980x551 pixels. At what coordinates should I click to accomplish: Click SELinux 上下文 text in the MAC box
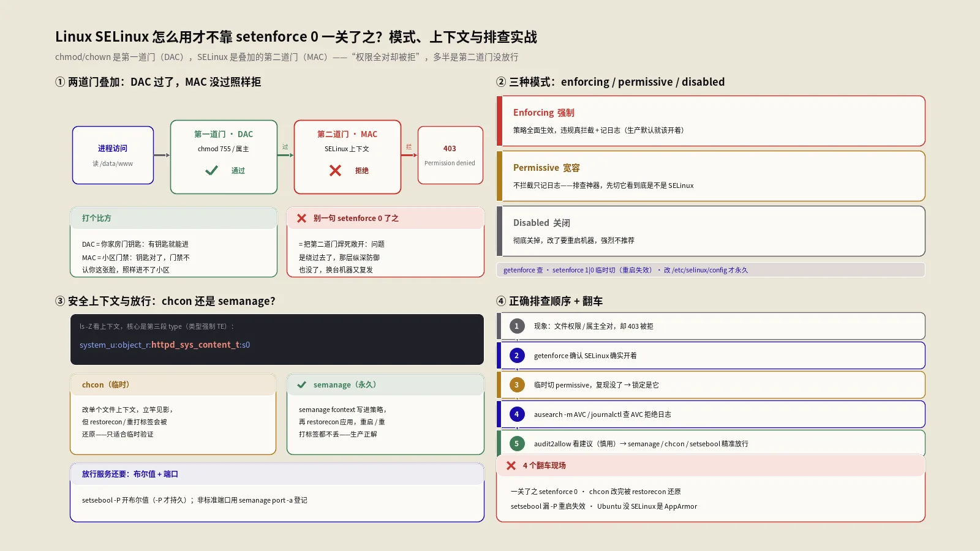[347, 149]
